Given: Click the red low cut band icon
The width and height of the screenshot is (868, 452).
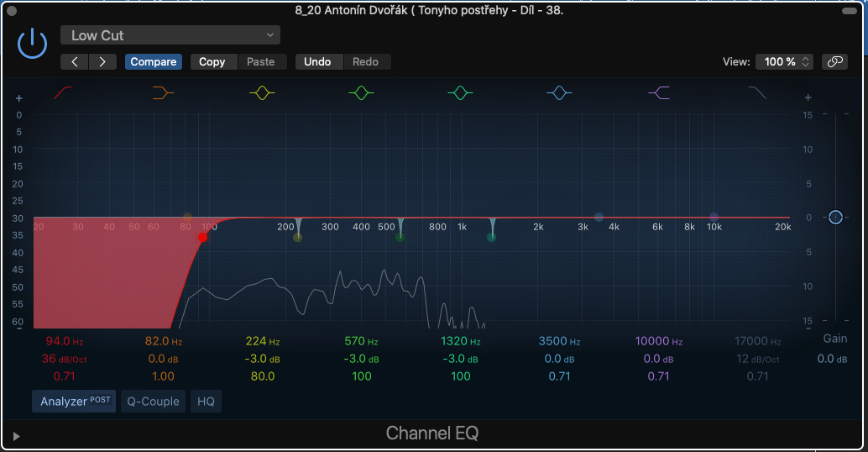Looking at the screenshot, I should [64, 93].
